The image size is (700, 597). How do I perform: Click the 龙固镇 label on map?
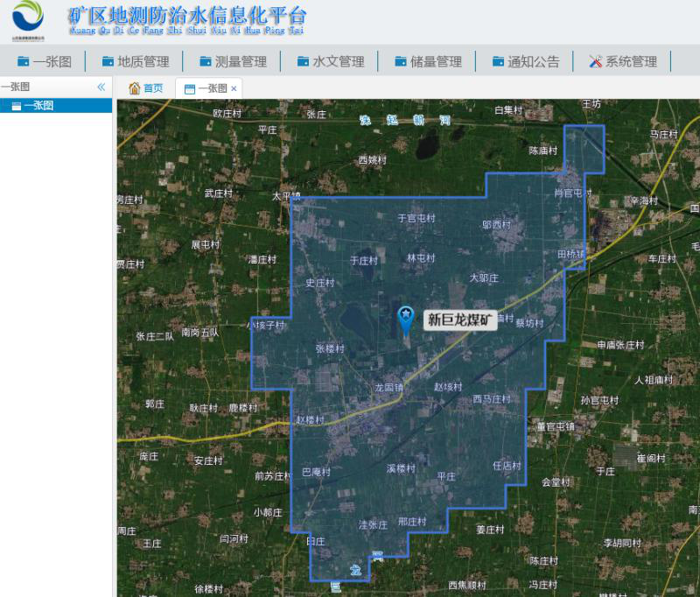(x=388, y=387)
